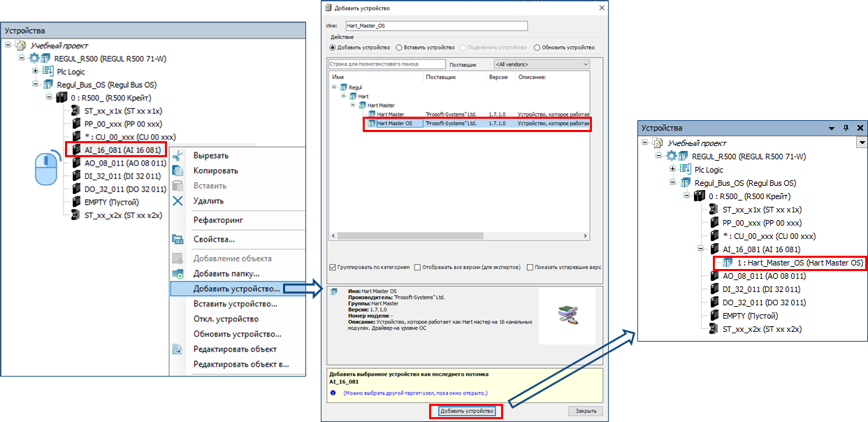Select the Вставить устройство radio button
The image size is (868, 422).
click(399, 48)
